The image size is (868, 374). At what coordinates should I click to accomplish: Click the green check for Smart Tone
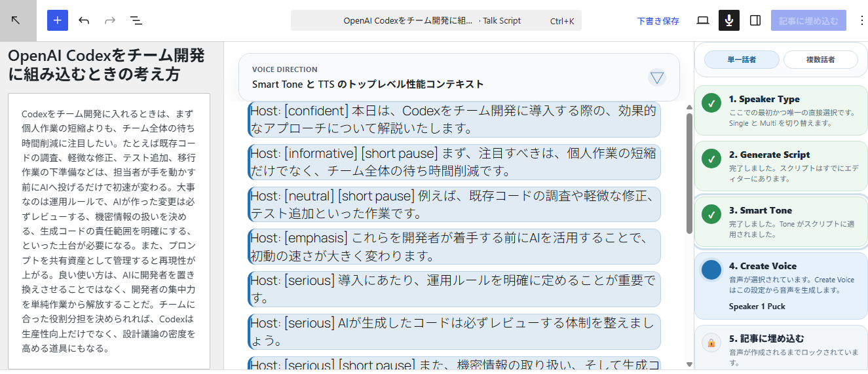(711, 214)
